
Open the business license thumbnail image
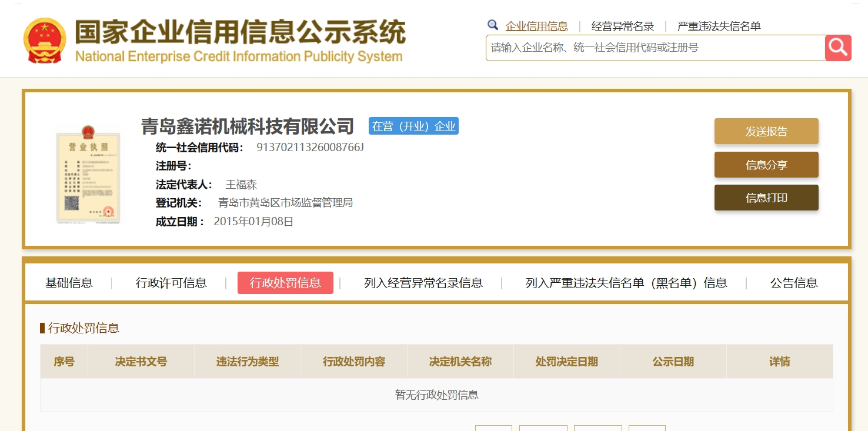88,173
